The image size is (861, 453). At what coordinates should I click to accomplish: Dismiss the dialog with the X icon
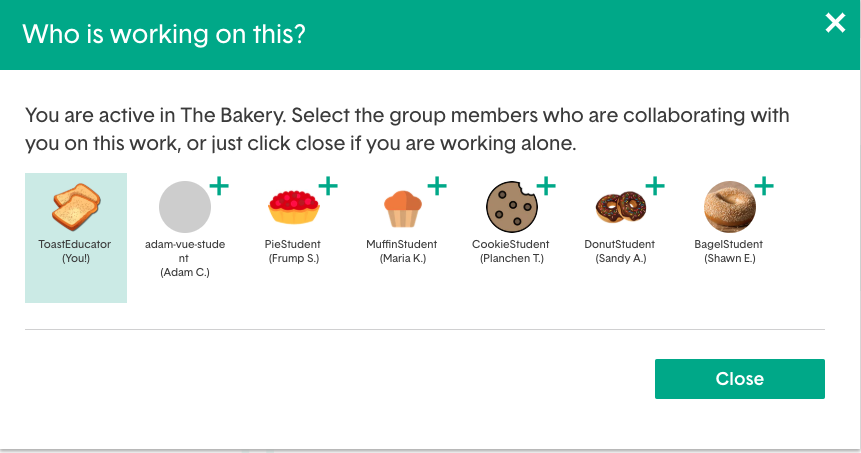point(835,23)
